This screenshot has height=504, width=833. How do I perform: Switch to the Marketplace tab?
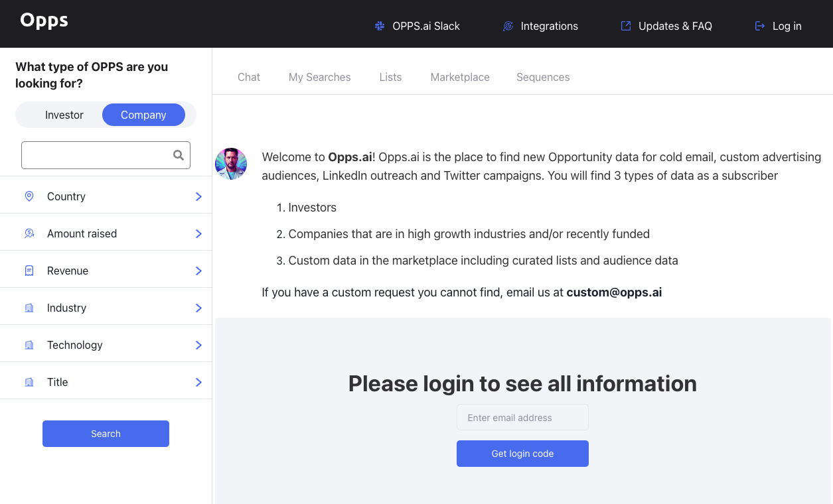[x=459, y=77]
